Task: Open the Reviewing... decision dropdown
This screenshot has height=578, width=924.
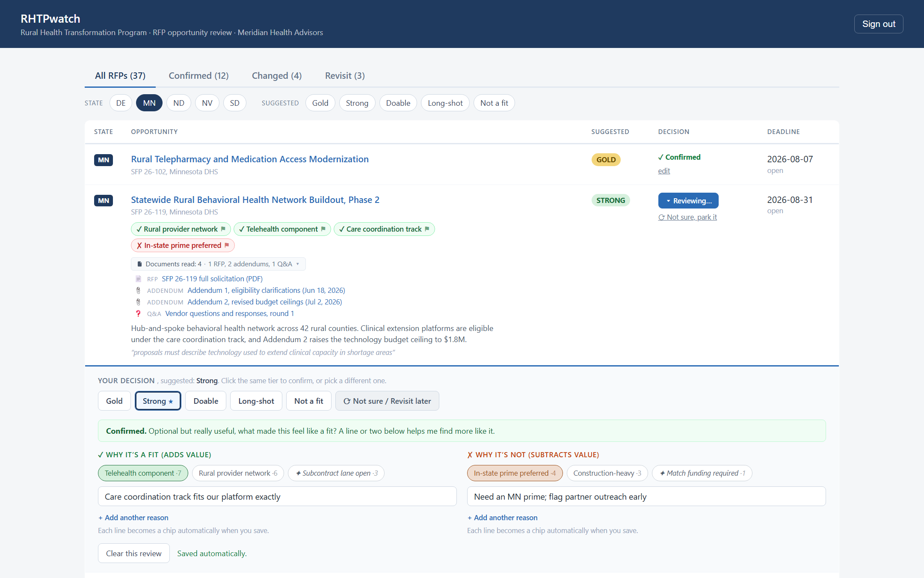Action: (x=688, y=200)
